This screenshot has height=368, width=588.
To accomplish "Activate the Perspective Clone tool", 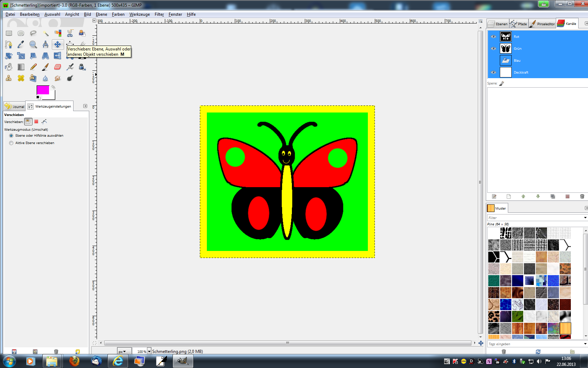I will point(33,78).
